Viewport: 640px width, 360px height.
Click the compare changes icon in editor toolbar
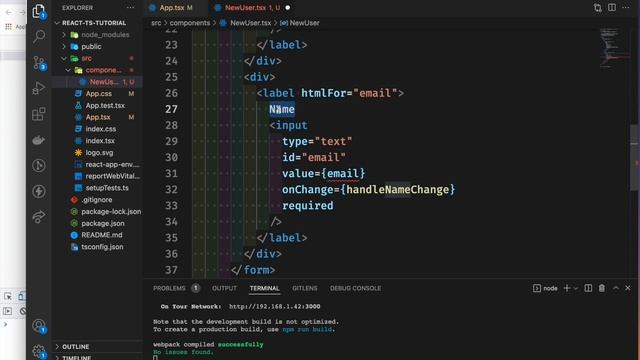tap(598, 8)
